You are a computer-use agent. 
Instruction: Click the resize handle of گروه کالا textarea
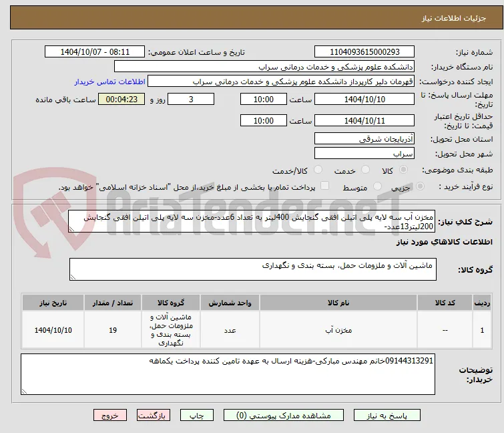coord(73,277)
